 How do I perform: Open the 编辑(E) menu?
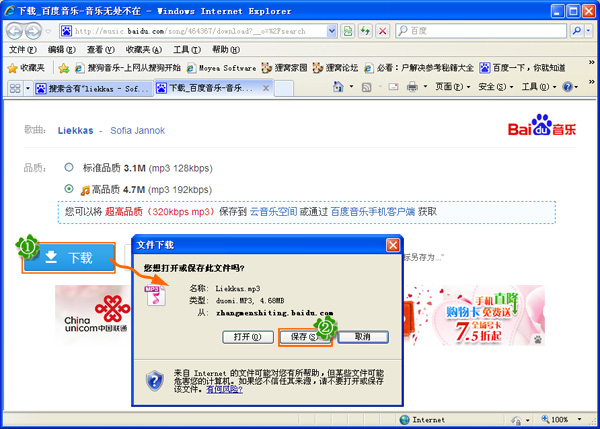tap(61, 49)
